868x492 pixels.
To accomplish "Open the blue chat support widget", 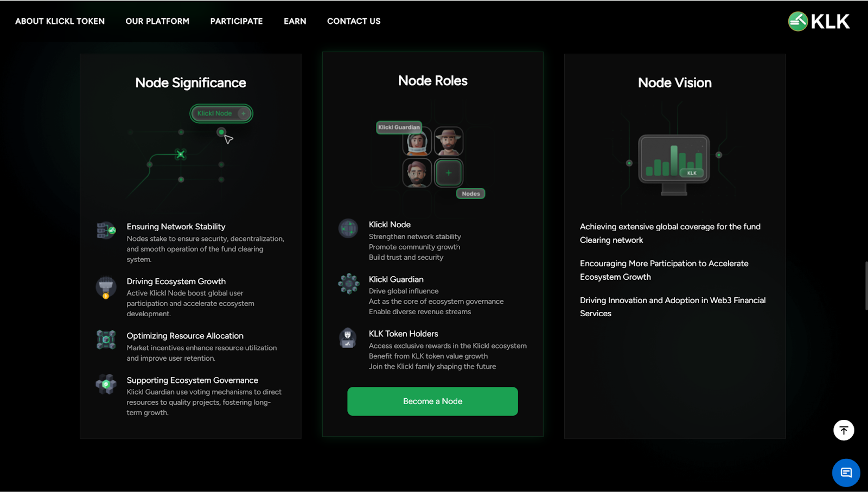I will point(846,472).
